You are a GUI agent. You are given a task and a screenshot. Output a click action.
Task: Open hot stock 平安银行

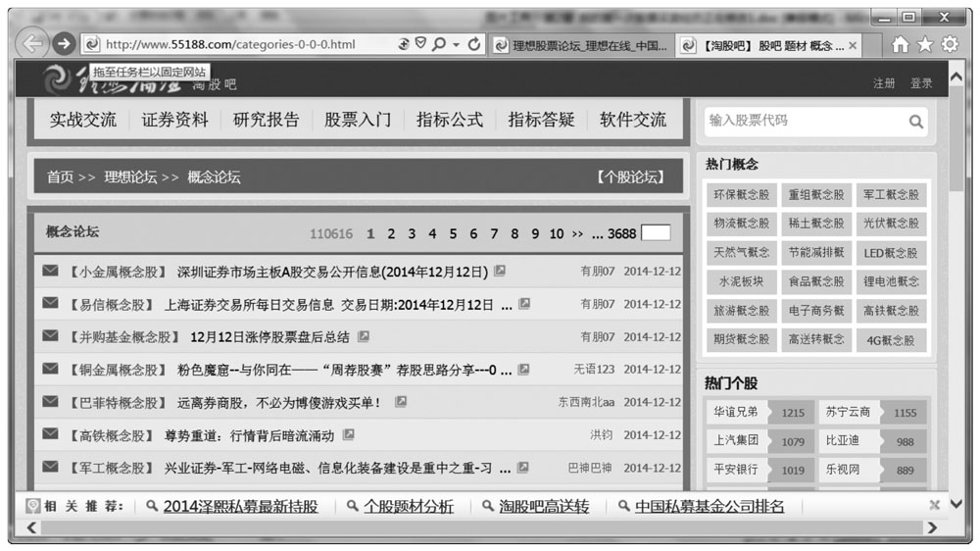pyautogui.click(x=736, y=469)
